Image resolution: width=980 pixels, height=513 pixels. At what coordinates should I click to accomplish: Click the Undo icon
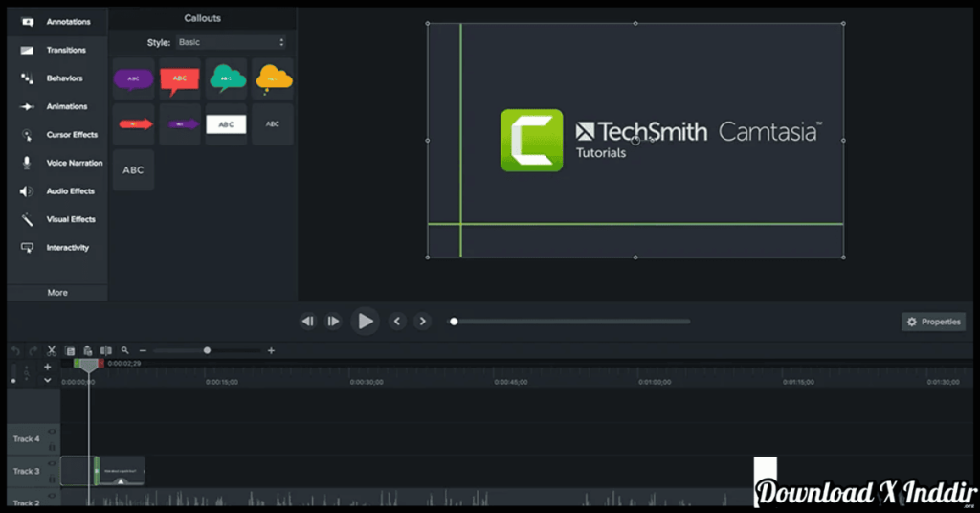click(15, 350)
